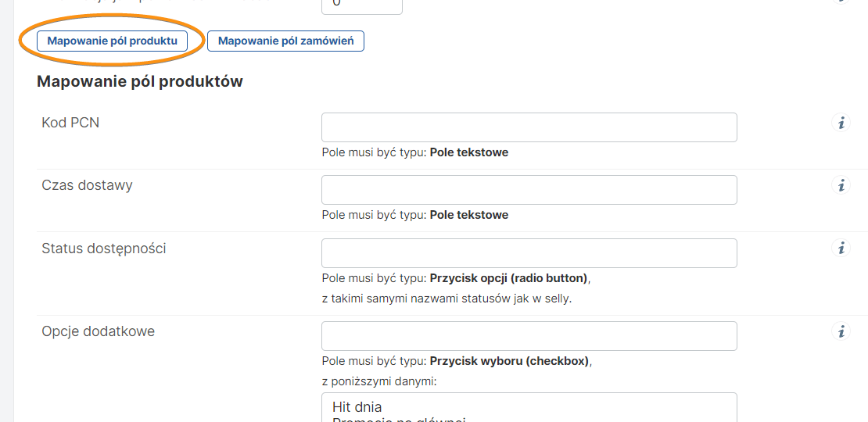The width and height of the screenshot is (868, 422).
Task: Click the 'Opcje dodatkowe' field label
Action: pos(98,331)
